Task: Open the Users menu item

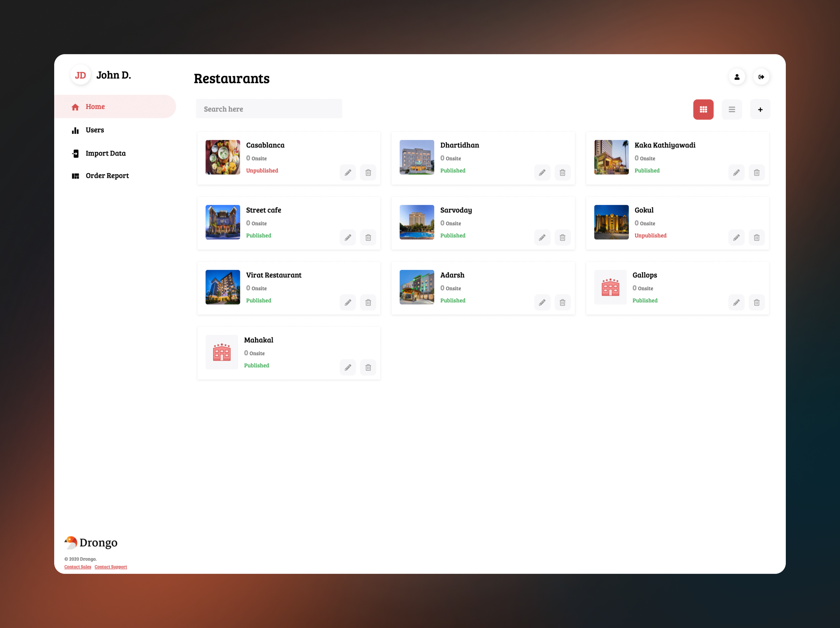Action: pos(95,130)
